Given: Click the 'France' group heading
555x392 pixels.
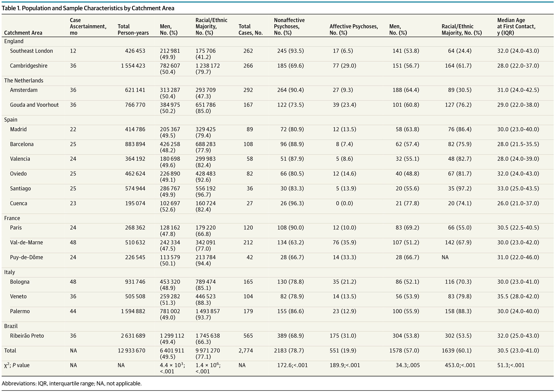Looking at the screenshot, I should [x=12, y=218].
